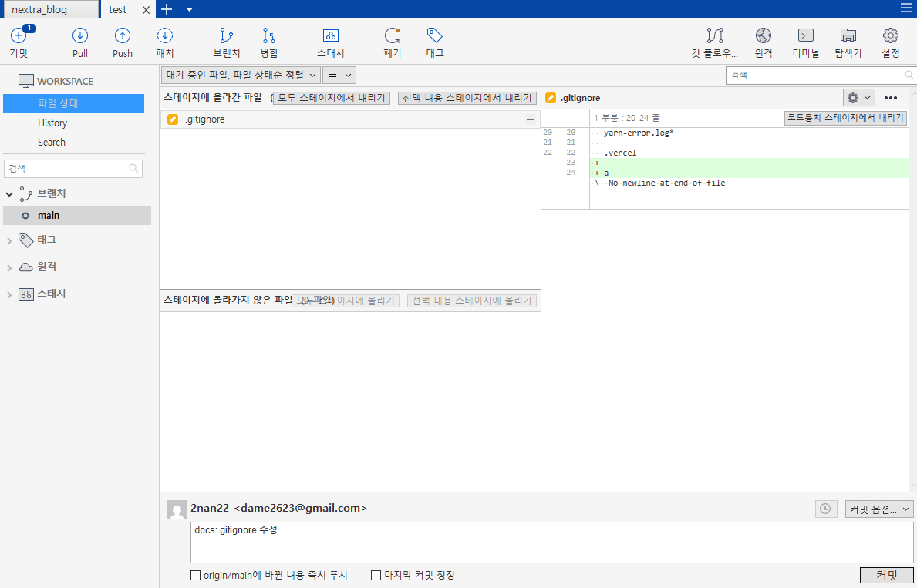This screenshot has height=588, width=917.
Task: Open the tab list dropdown arrow
Action: (x=189, y=10)
